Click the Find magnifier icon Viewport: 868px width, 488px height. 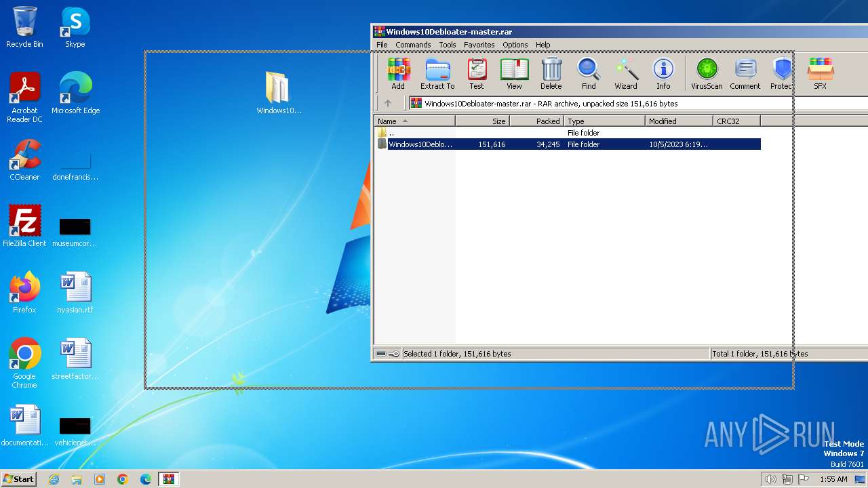(589, 74)
